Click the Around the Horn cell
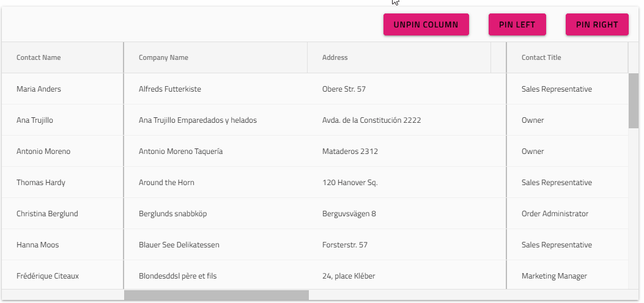The height and width of the screenshot is (303, 644). point(166,183)
